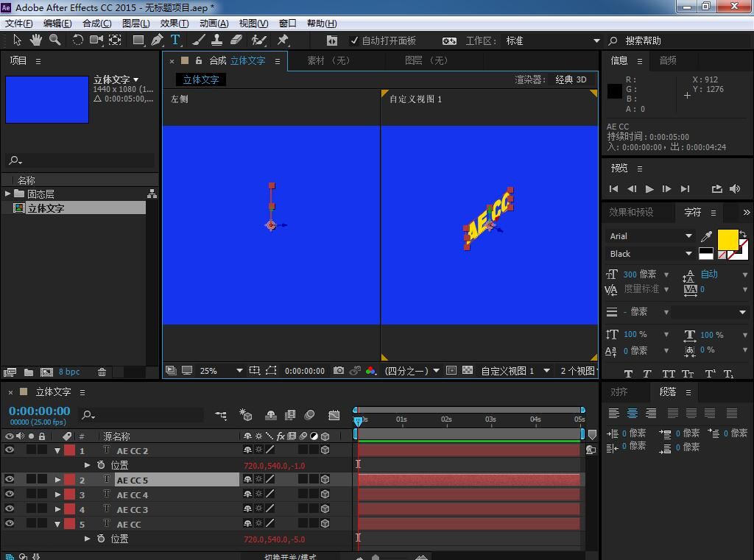The image size is (754, 560).
Task: Center-align the paragraph text
Action: point(633,413)
